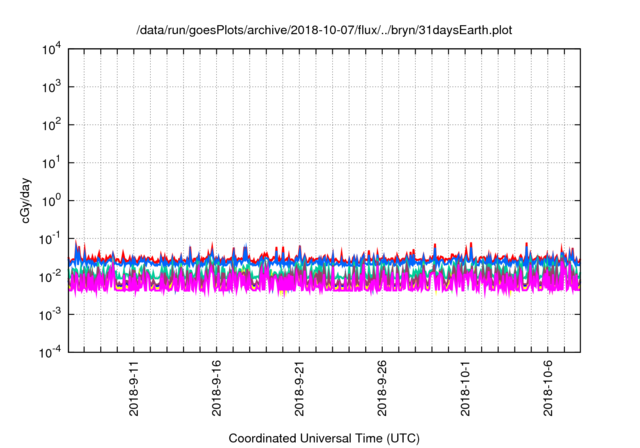Click the 10^0 y-axis tick label
This screenshot has width=640, height=448.
pyautogui.click(x=51, y=200)
